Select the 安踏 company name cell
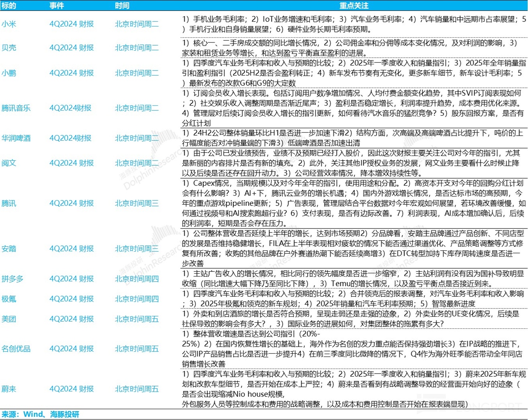528x420 pixels. click(x=9, y=248)
